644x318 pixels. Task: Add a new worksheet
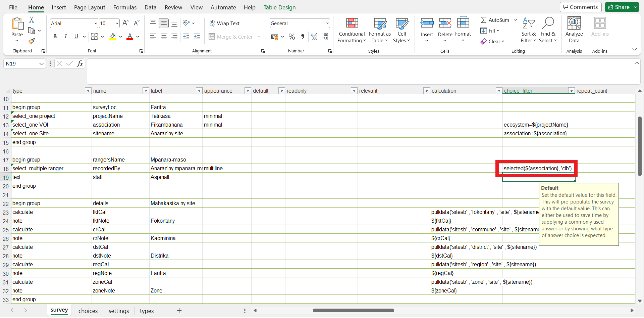point(179,311)
